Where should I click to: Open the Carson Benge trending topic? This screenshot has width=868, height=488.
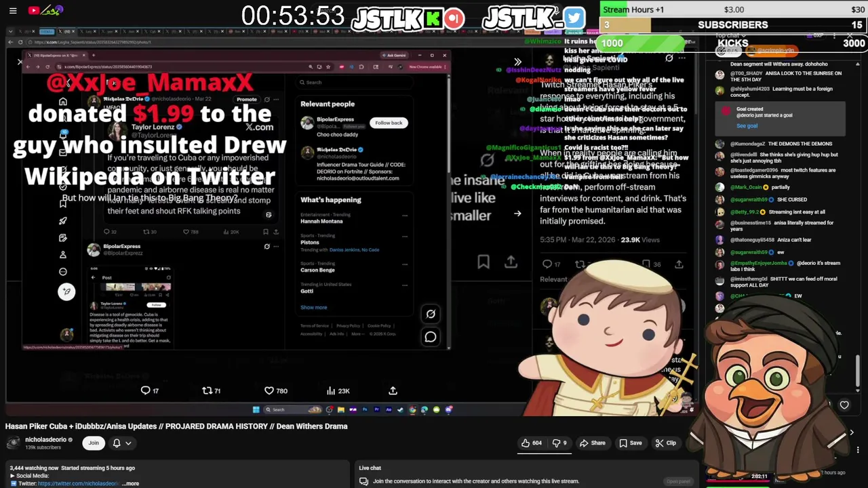pyautogui.click(x=317, y=270)
